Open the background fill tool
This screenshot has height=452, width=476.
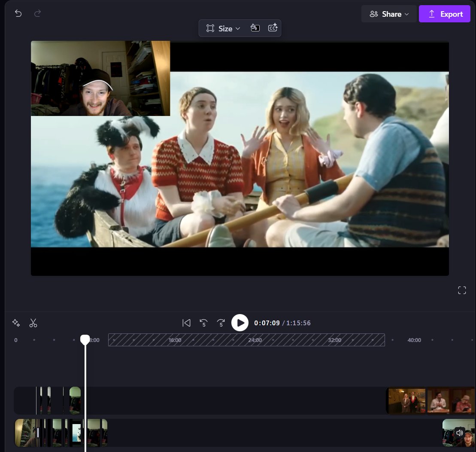[255, 28]
